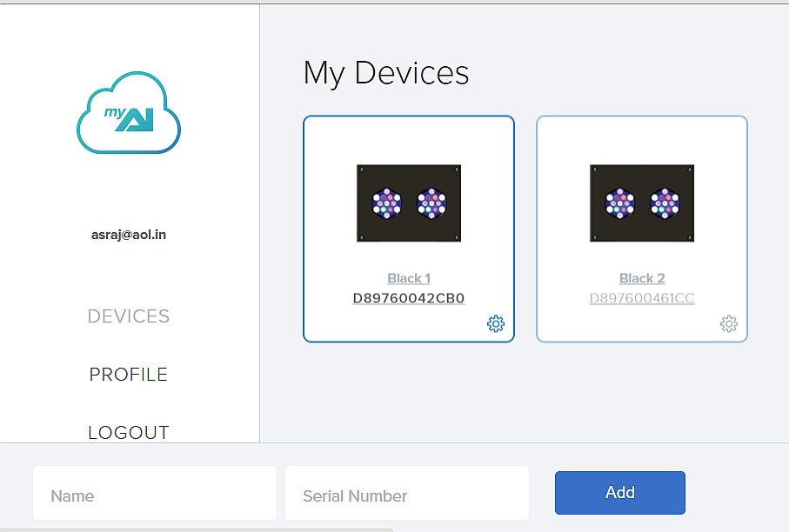Choose LOGOUT in the sidebar
The height and width of the screenshot is (532, 789).
tap(129, 433)
